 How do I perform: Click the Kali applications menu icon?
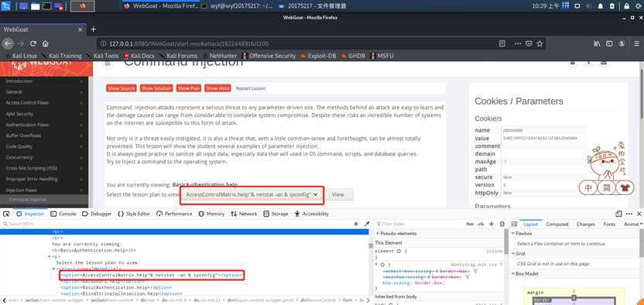click(x=6, y=5)
